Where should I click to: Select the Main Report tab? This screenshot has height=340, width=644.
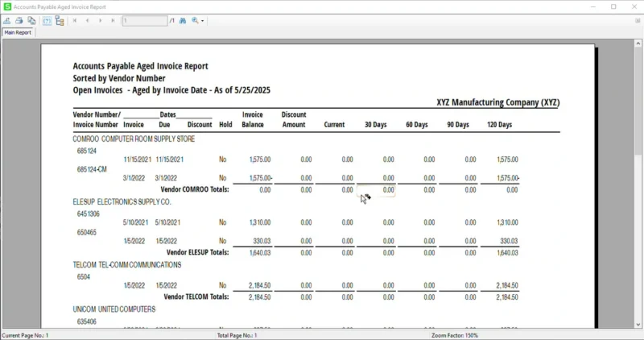tap(18, 32)
